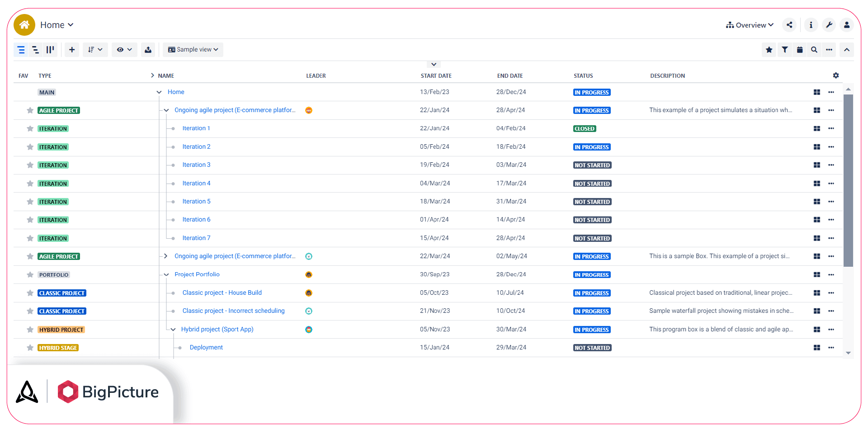The height and width of the screenshot is (434, 868).
Task: Toggle favorite star for Hybrid project row
Action: click(30, 330)
